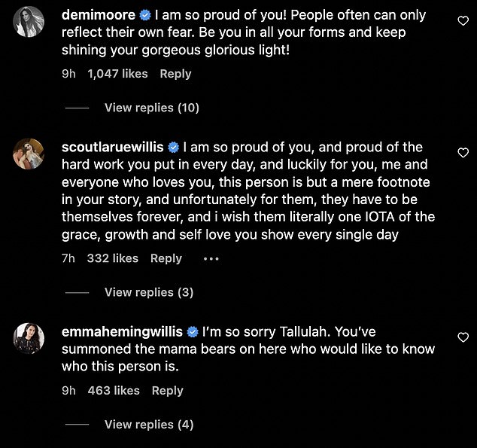
Task: Expand View replies (4) under emmahemingwillis
Action: [148, 425]
